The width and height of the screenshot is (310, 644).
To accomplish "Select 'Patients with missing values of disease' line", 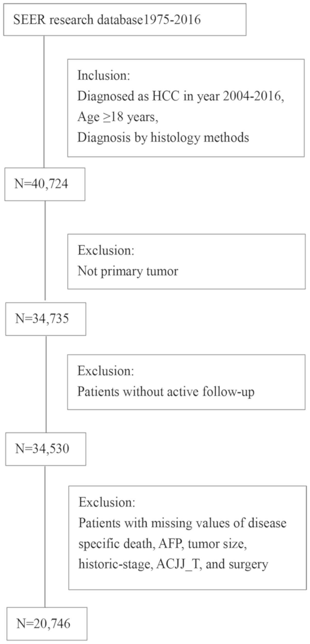I will [182, 523].
